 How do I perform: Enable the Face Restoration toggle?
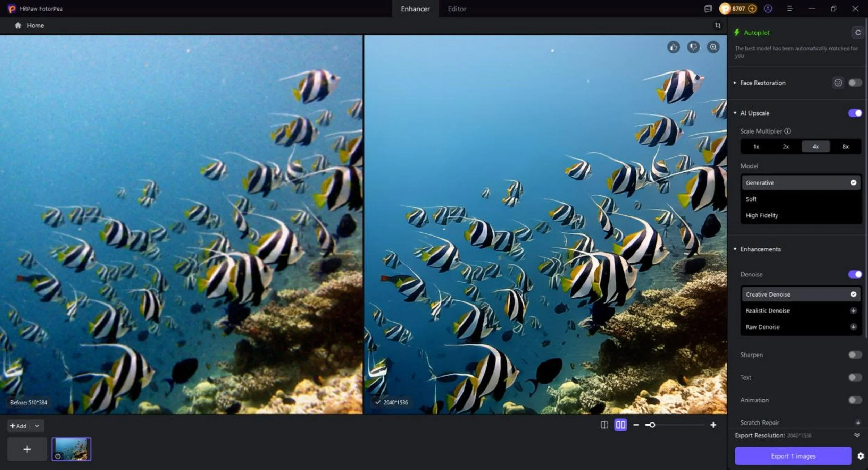(x=854, y=83)
